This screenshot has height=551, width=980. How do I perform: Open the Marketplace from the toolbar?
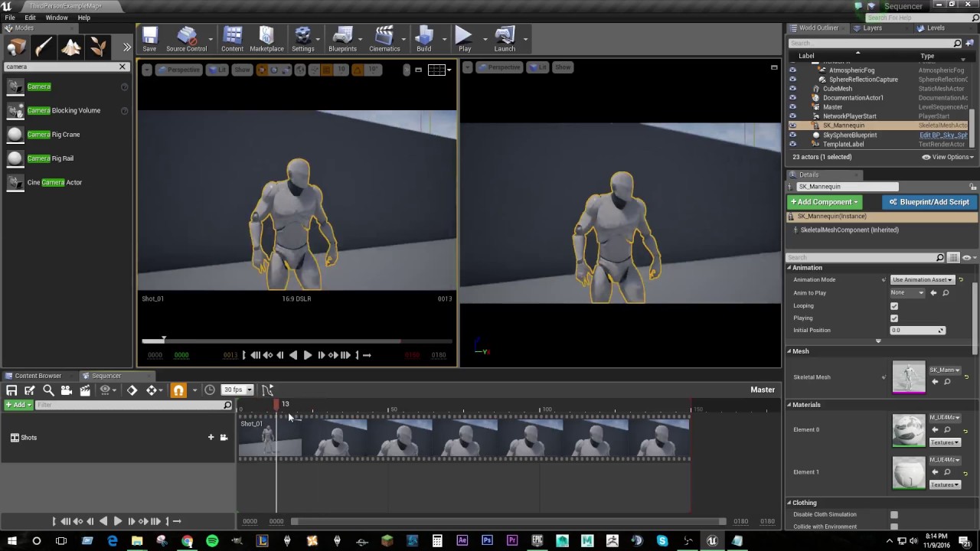coord(266,39)
